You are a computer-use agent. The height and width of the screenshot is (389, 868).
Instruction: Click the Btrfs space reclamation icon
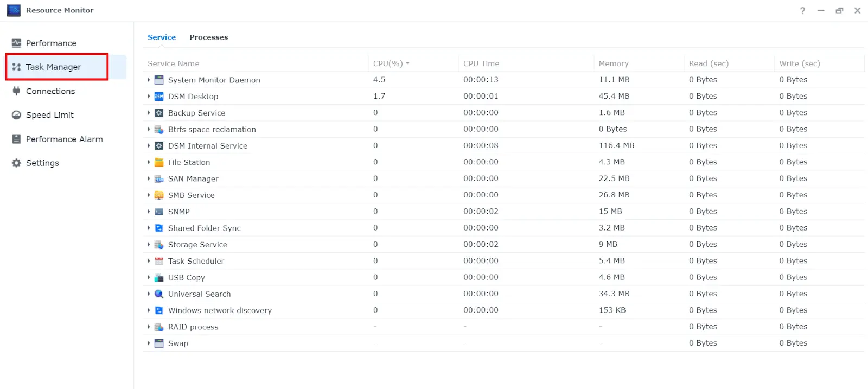[x=159, y=130]
